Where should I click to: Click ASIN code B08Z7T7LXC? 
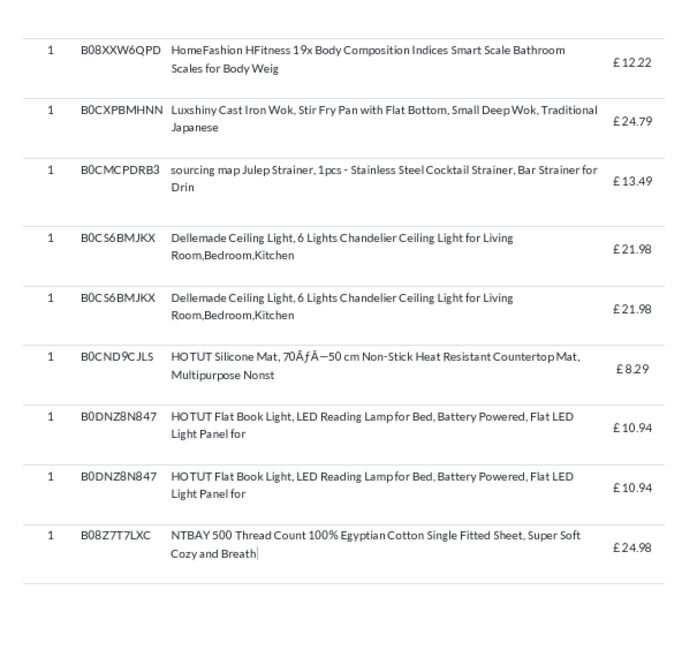coord(116,536)
